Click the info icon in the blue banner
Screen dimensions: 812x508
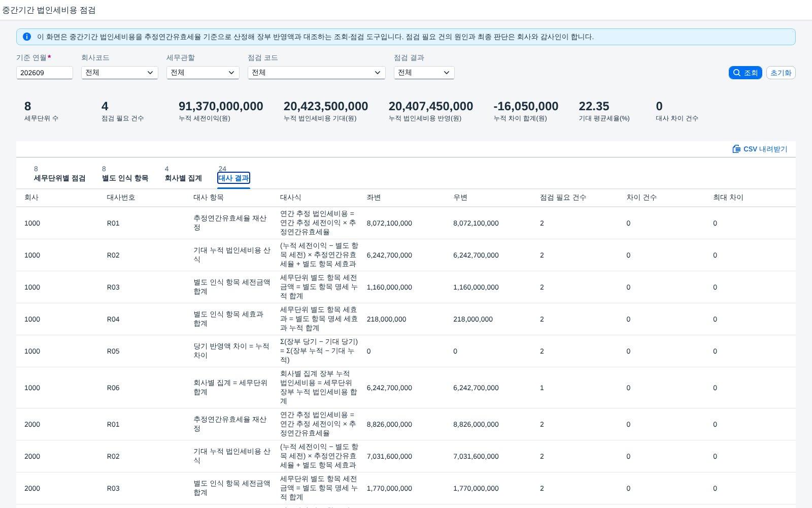27,37
